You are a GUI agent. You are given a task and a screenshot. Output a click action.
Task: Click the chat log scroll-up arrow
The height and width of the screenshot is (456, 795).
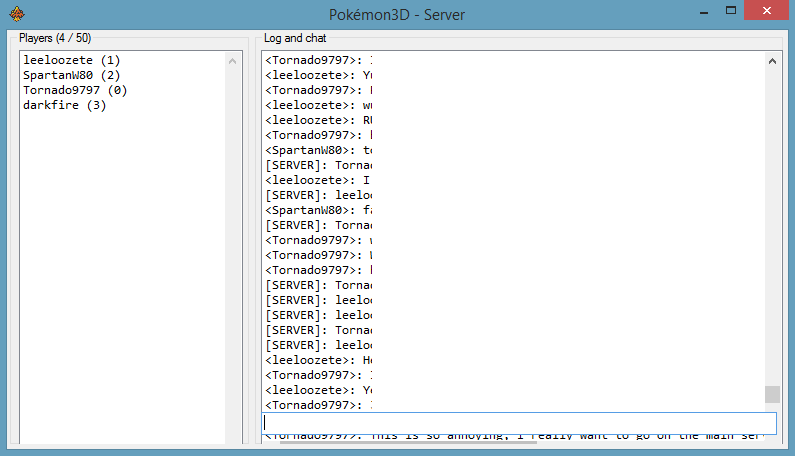tap(772, 61)
